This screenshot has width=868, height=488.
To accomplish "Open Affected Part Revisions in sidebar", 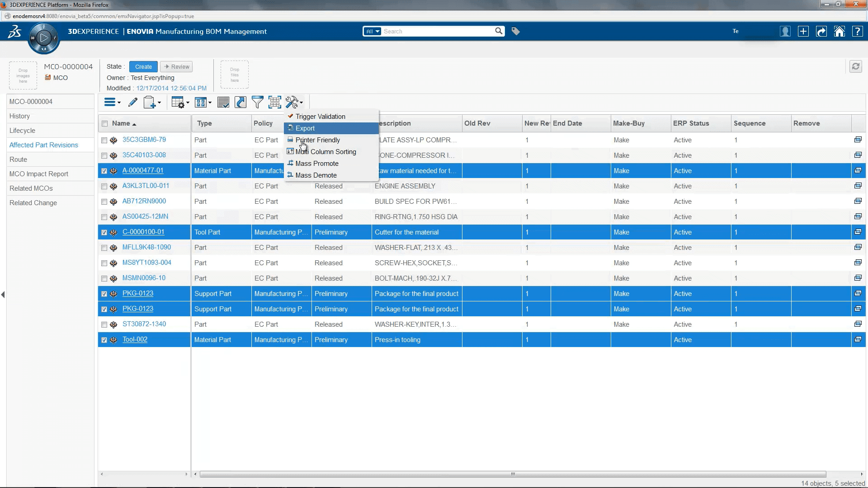I will click(x=44, y=145).
